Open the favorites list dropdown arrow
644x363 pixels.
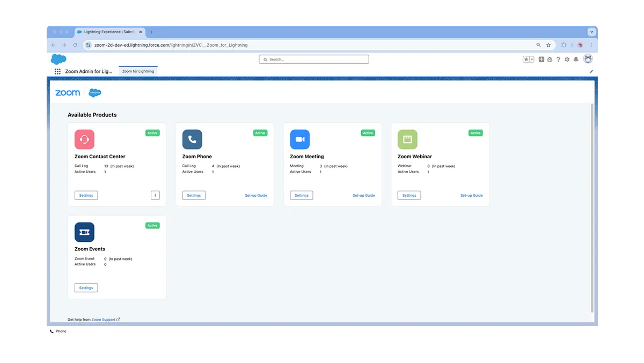(x=532, y=60)
